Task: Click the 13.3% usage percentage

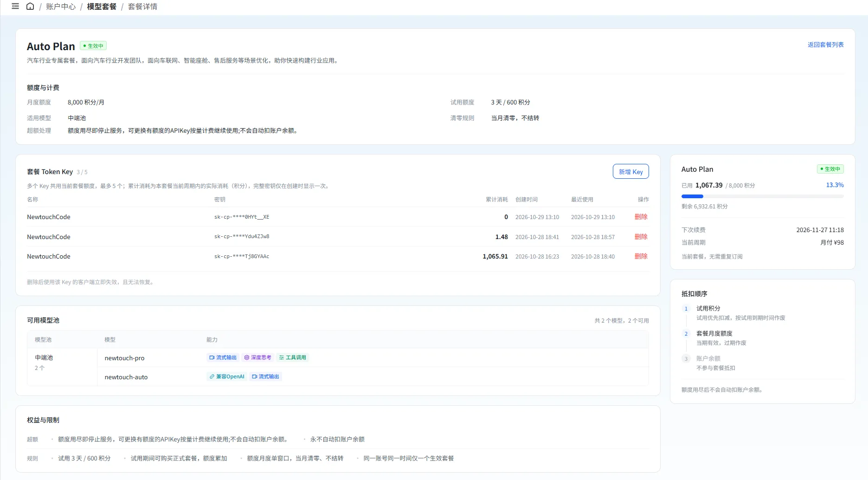Action: [835, 185]
